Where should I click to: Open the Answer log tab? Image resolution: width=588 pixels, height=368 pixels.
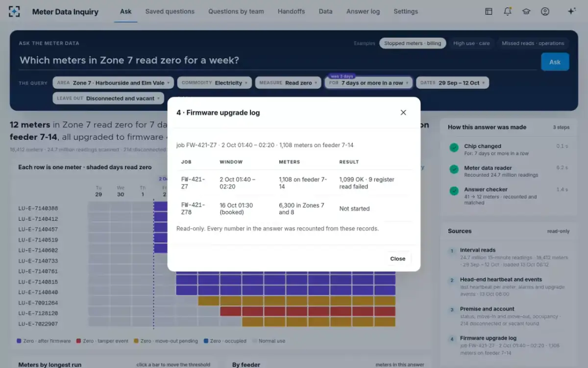(x=363, y=12)
